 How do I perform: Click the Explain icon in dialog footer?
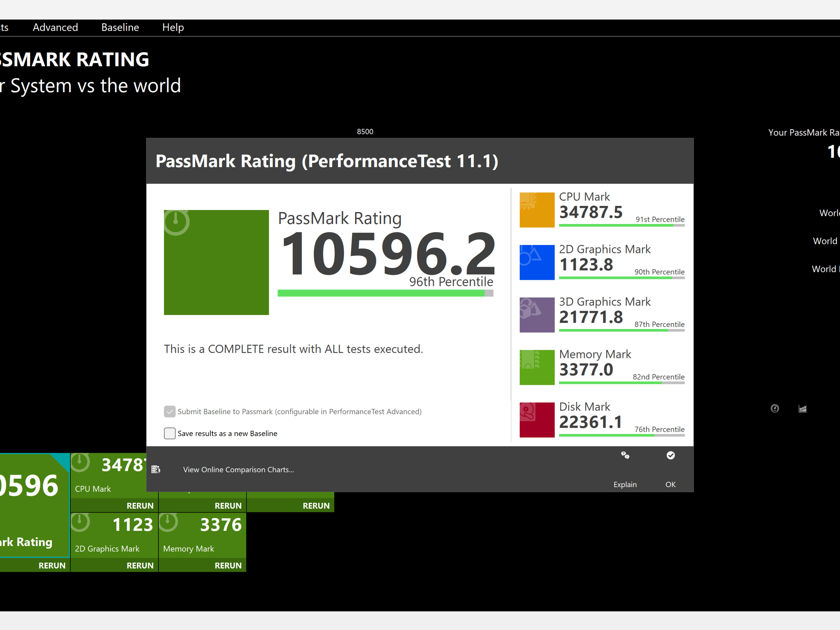pyautogui.click(x=625, y=455)
